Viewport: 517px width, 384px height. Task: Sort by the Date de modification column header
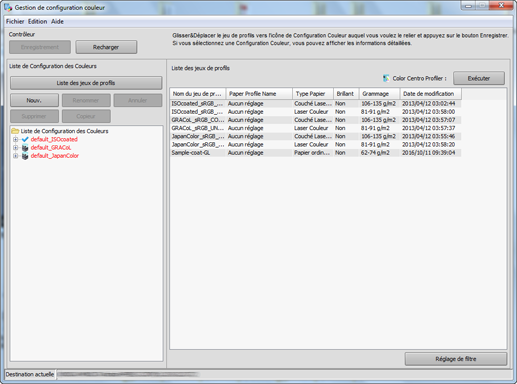point(431,94)
